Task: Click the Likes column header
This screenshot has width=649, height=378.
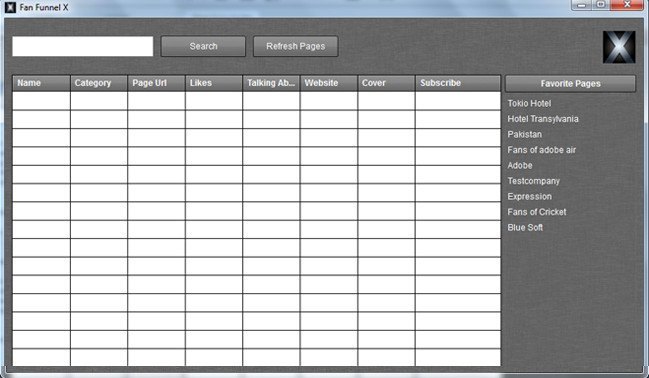Action: tap(214, 83)
